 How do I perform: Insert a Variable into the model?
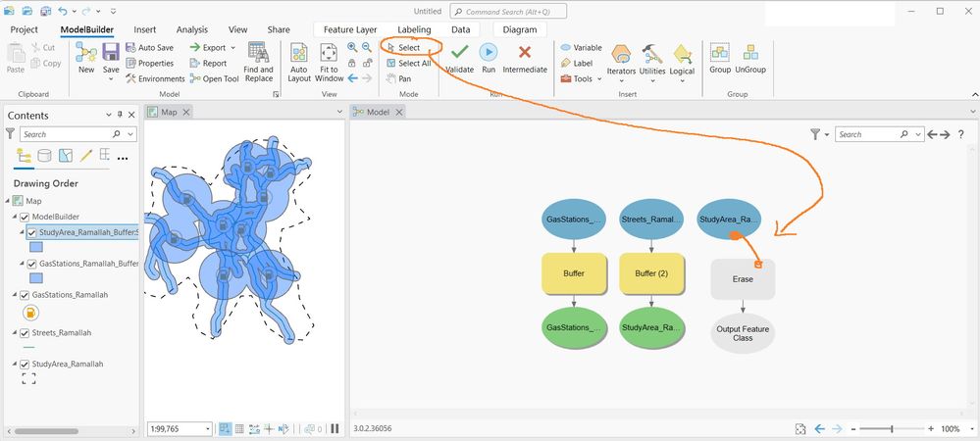pos(581,47)
